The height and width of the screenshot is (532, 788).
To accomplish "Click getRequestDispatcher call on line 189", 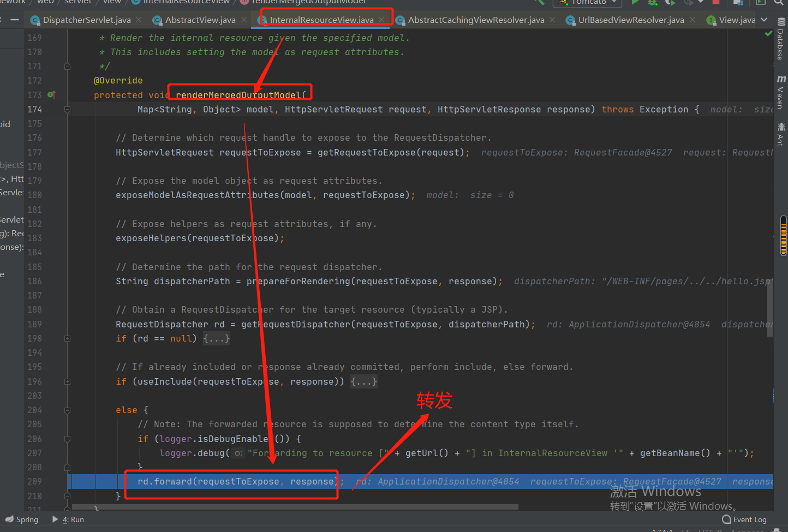I will 296,325.
